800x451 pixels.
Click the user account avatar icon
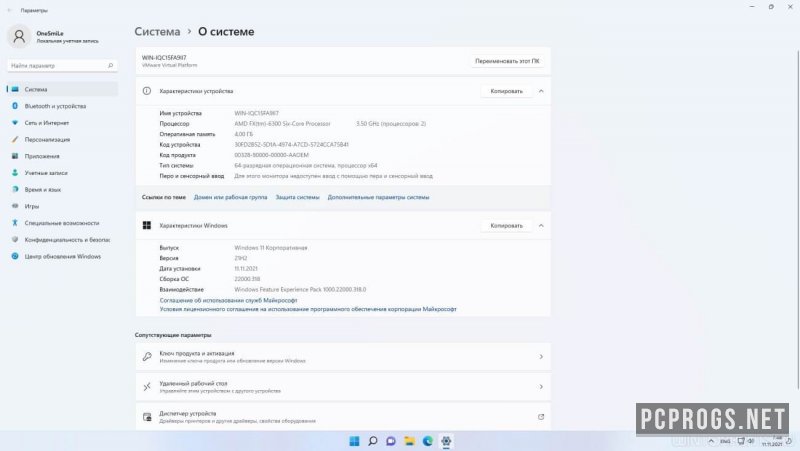point(19,37)
